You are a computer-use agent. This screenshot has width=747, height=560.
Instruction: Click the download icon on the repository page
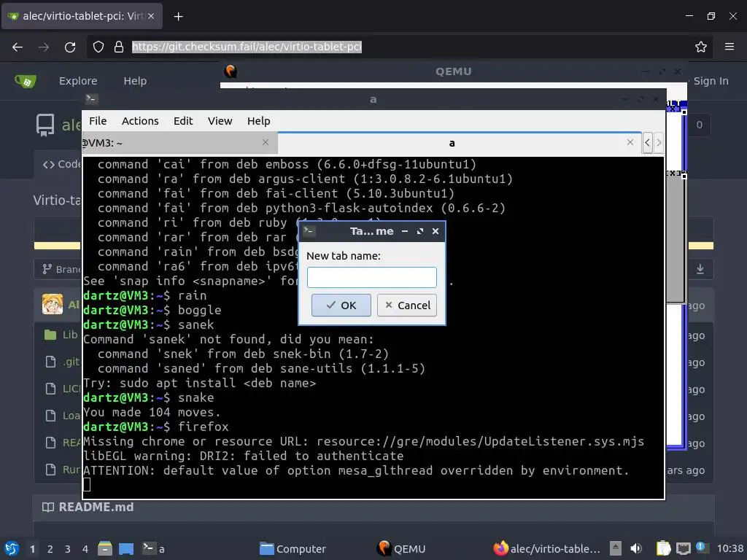[700, 269]
